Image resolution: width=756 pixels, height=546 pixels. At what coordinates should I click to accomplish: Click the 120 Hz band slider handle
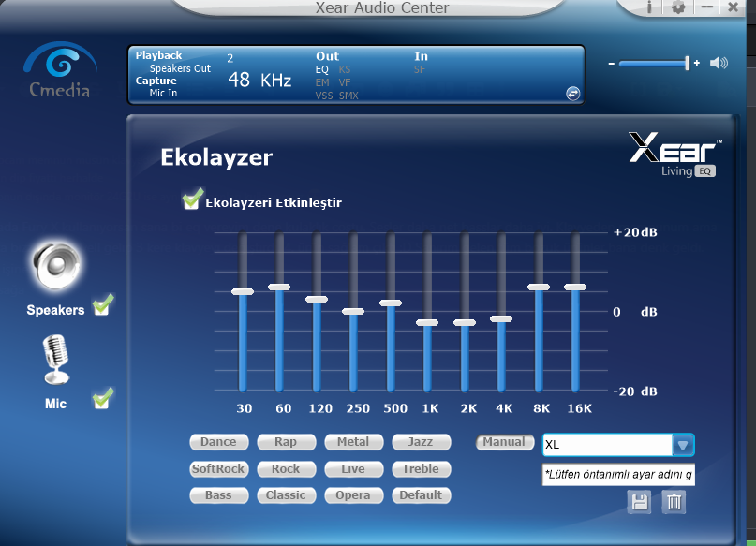coord(317,300)
